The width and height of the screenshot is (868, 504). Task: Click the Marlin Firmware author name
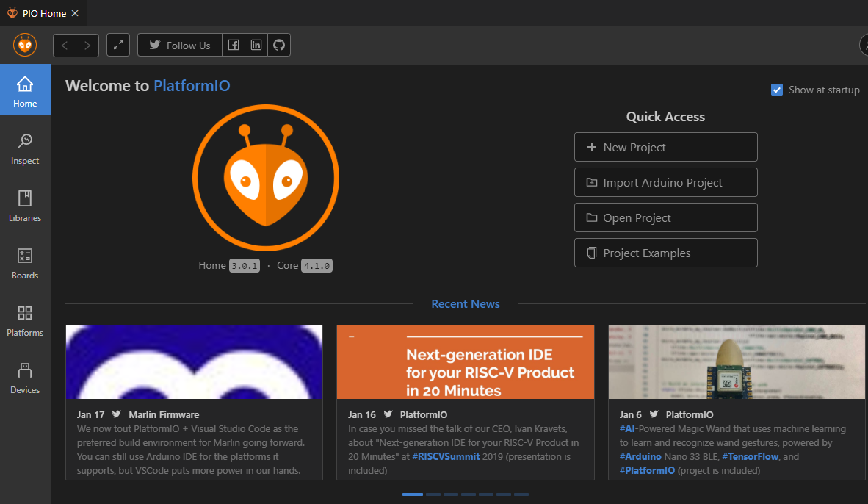(x=164, y=415)
